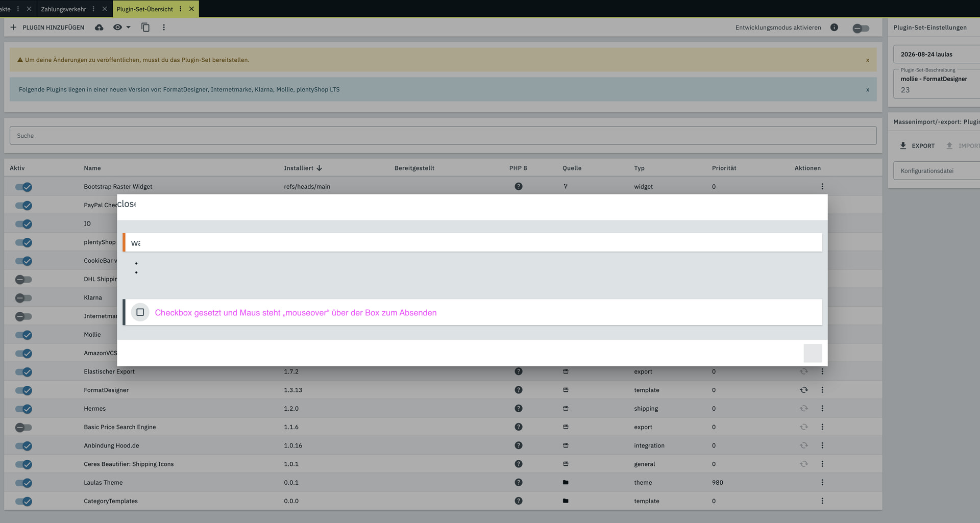Viewport: 980px width, 523px height.
Task: Click the Typ column header
Action: click(x=639, y=168)
